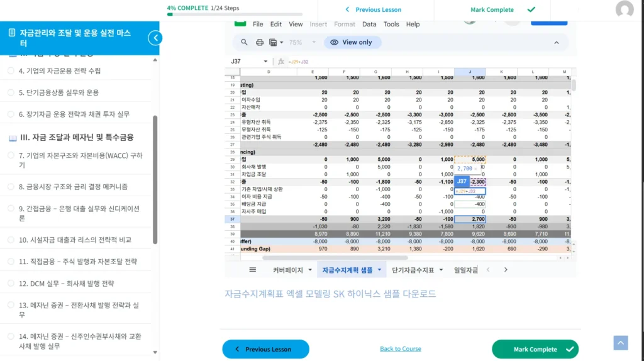
Task: Open filter views dropdown caret
Action: coord(281,42)
